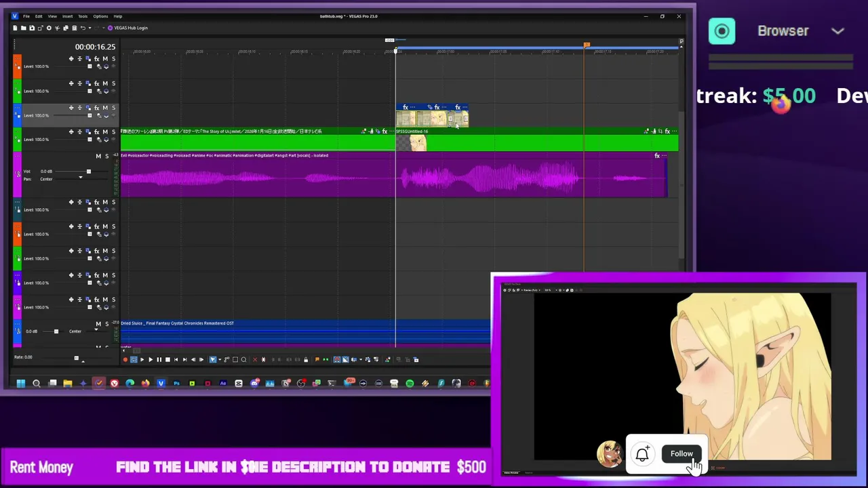Click the Undo arrow icon
The width and height of the screenshot is (868, 488).
click(x=83, y=28)
